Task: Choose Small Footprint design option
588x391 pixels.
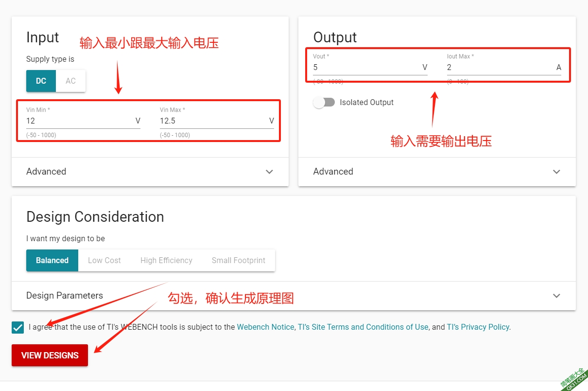Action: coord(239,260)
